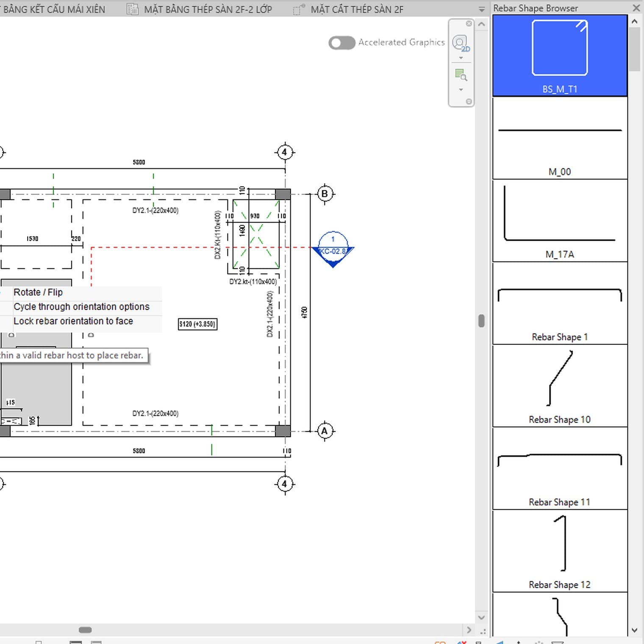Click drawing view scroll down arrow
The height and width of the screenshot is (644, 644).
pyautogui.click(x=481, y=617)
